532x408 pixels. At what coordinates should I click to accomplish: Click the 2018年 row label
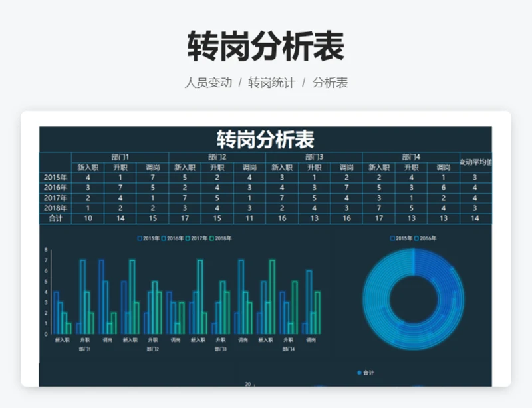coord(55,208)
